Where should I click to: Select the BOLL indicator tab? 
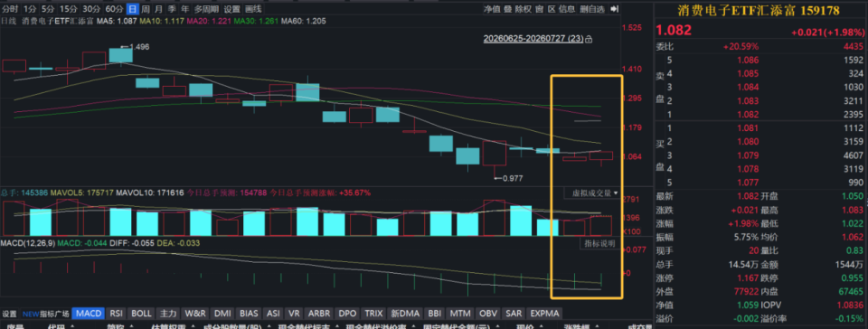click(142, 313)
